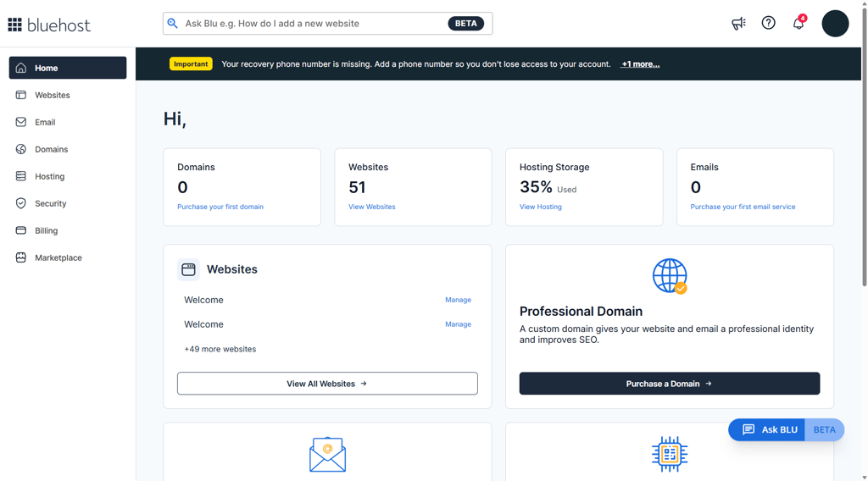Click the Professional Domain heading
Image resolution: width=868 pixels, height=481 pixels.
click(581, 312)
